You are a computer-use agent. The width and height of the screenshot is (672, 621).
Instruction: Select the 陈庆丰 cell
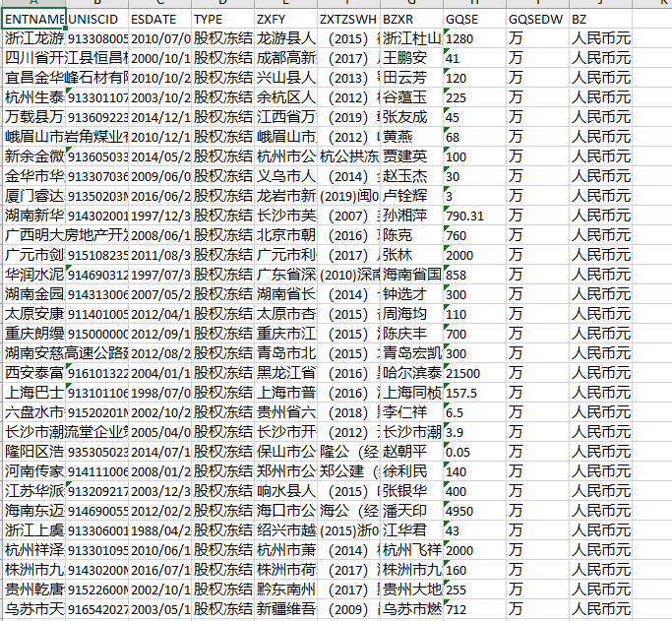[412, 334]
